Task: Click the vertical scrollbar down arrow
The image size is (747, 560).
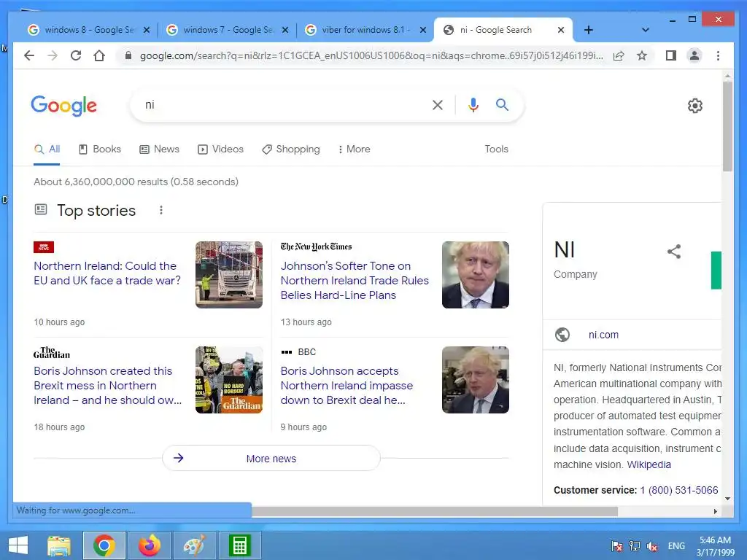Action: click(x=727, y=499)
